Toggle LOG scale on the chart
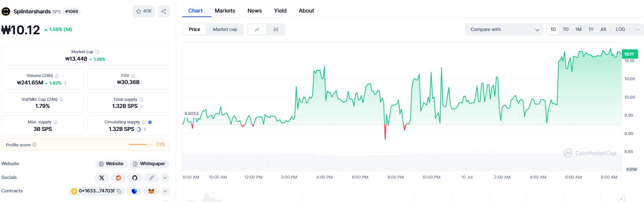644x202 pixels. 621,29
